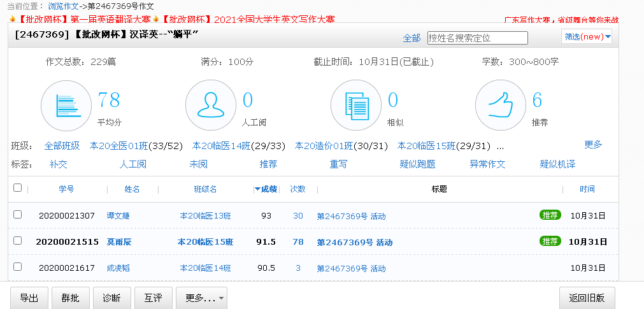The image size is (644, 309).
Task: Sort by 成绩 column arrow
Action: coord(257,189)
